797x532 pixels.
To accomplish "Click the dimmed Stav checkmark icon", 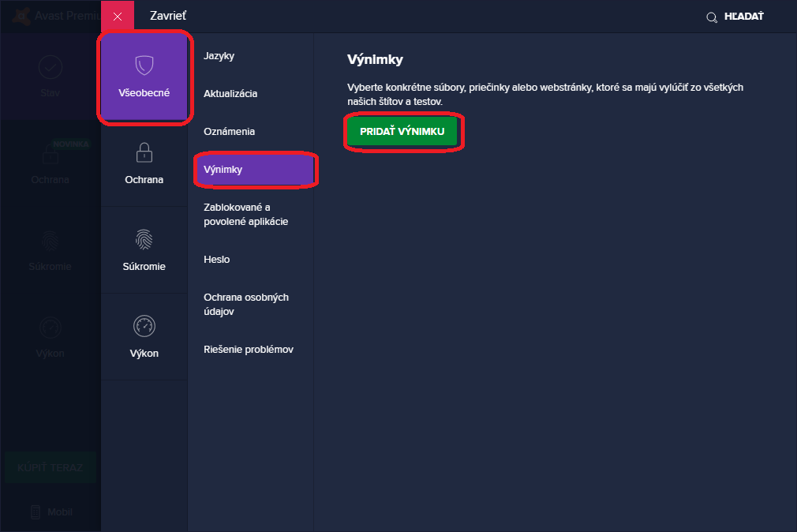I will [51, 67].
